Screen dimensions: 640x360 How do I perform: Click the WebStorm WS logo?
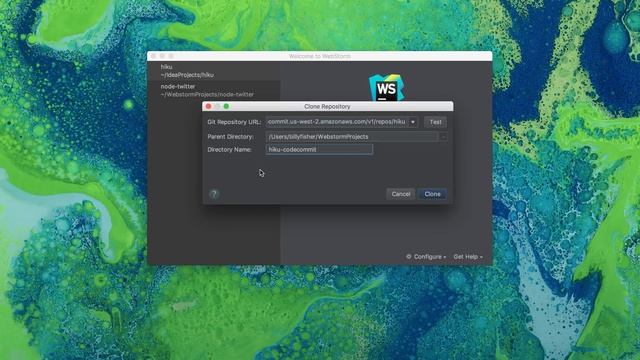pos(386,87)
